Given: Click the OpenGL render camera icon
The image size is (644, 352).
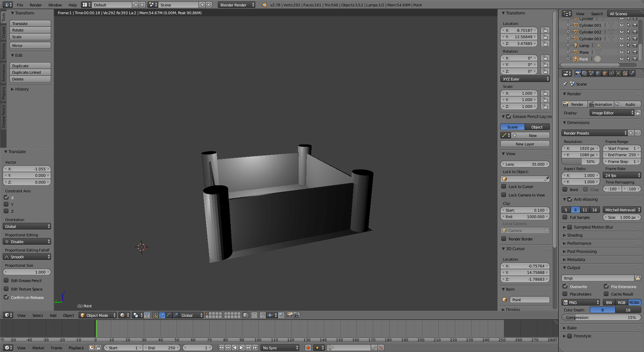Looking at the screenshot, I should tap(290, 315).
